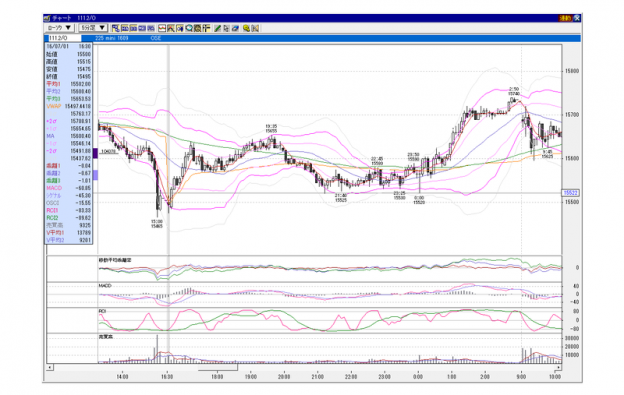Select the pointer cursor tool icon
The width and height of the screenshot is (624, 395).
[x=226, y=28]
